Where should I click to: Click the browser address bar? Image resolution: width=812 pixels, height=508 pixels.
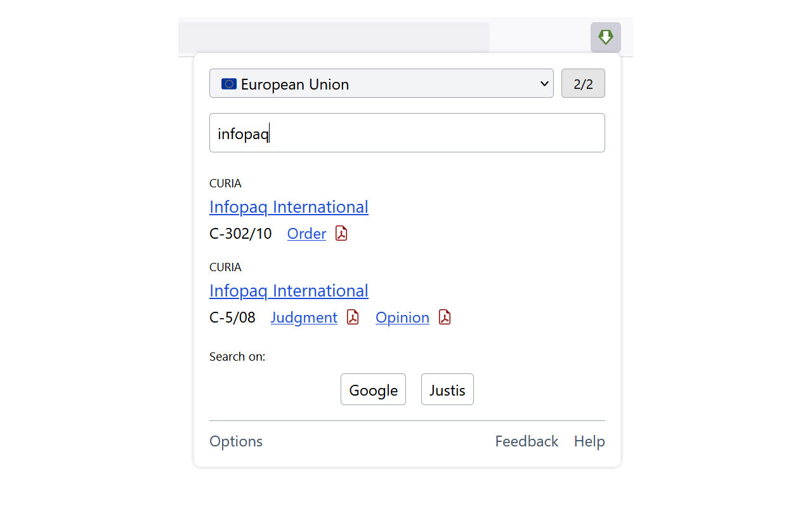pos(334,37)
